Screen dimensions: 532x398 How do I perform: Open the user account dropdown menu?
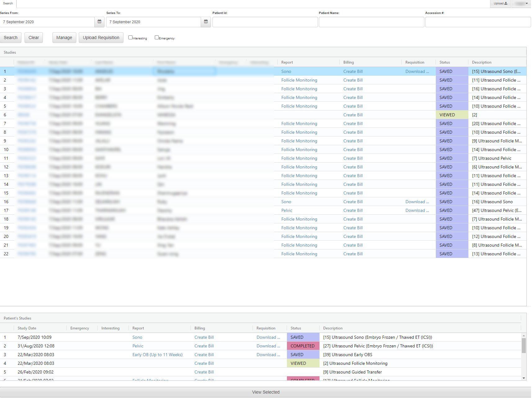point(521,3)
